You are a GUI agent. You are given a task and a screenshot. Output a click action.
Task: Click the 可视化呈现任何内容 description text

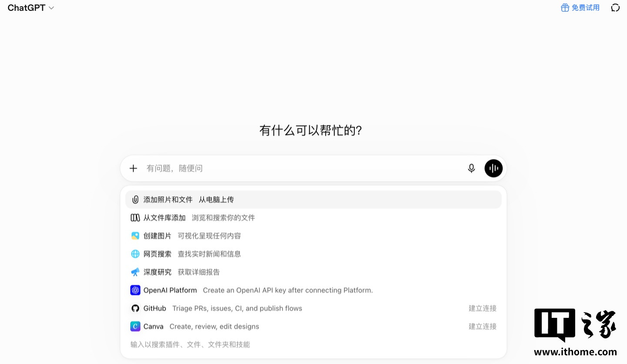pyautogui.click(x=209, y=236)
